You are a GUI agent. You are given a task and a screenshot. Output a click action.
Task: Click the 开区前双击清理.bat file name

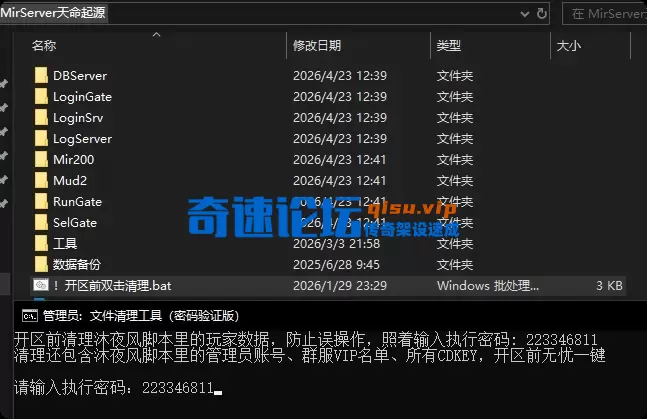[x=112, y=285]
